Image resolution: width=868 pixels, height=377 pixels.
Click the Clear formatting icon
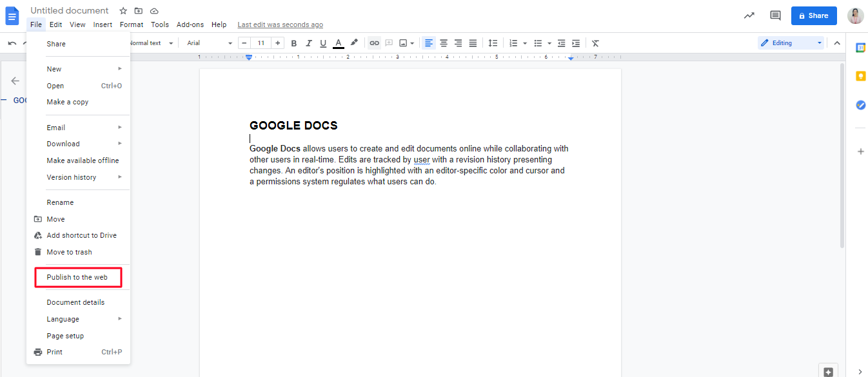point(595,43)
